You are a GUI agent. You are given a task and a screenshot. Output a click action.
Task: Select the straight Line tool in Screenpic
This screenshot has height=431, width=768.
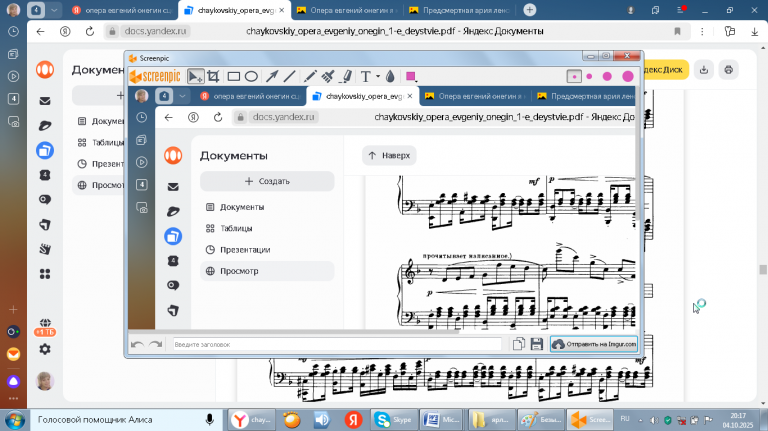pos(289,76)
